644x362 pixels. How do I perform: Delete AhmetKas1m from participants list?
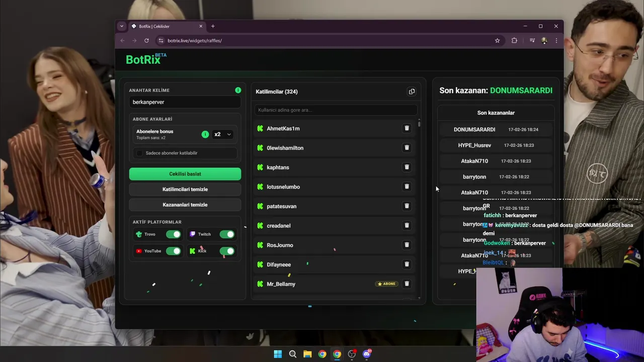point(407,128)
